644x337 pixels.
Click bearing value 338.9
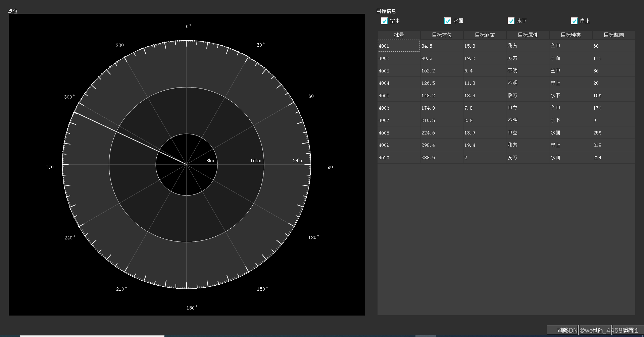click(442, 158)
